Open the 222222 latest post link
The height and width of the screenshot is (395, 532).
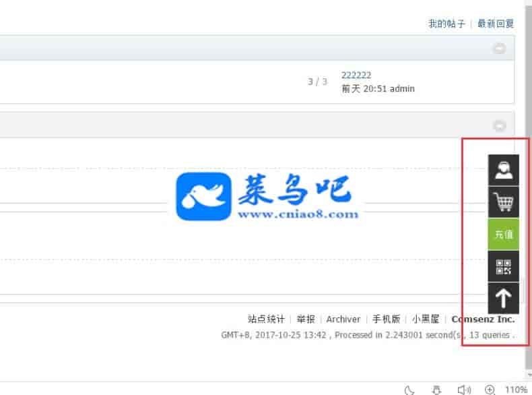pos(356,75)
